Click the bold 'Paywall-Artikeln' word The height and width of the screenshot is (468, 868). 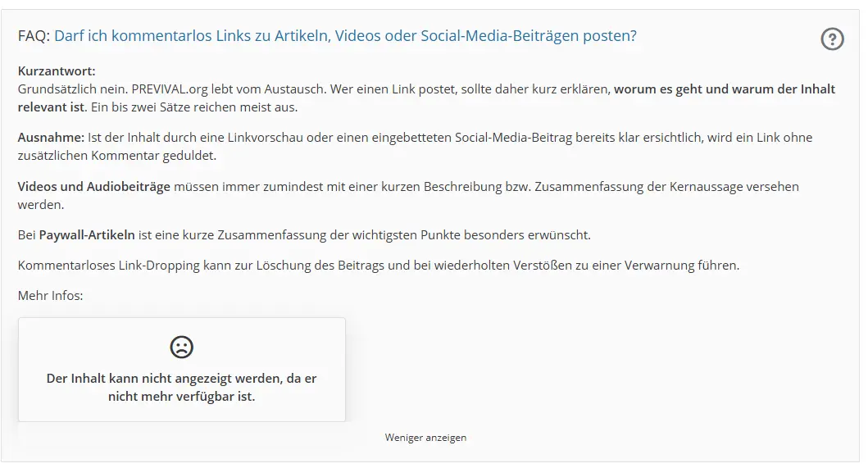87,235
